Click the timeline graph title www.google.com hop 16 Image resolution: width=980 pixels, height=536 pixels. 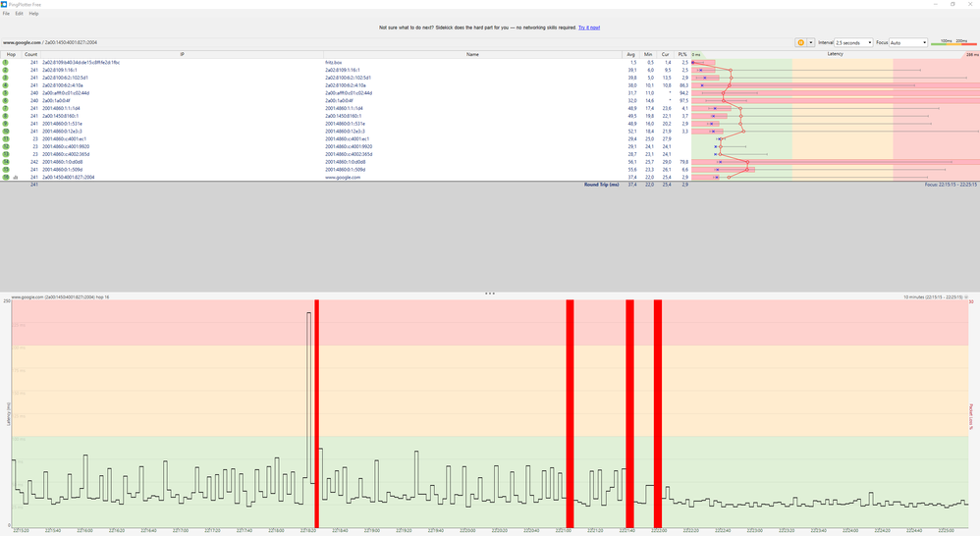click(x=60, y=297)
